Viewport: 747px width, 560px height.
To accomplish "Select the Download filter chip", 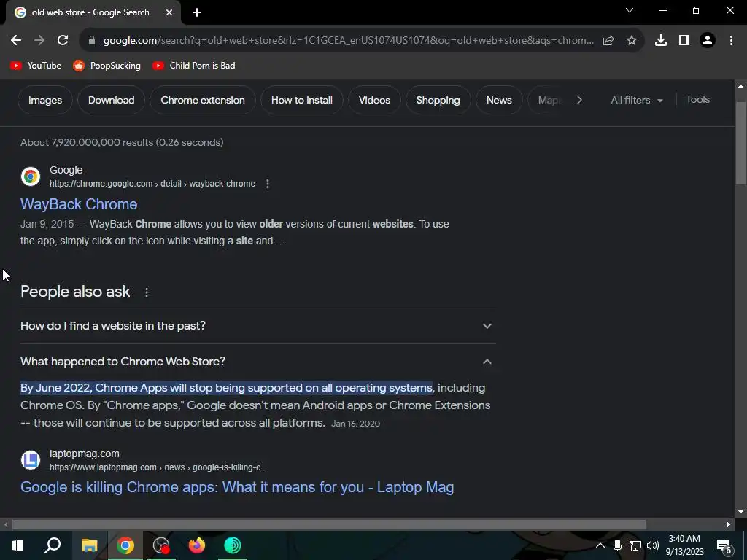I will tap(111, 100).
